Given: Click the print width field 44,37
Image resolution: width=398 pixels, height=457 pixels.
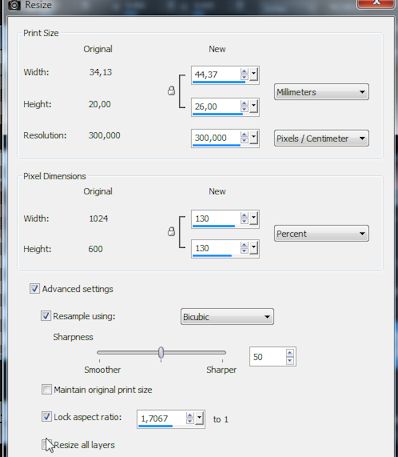Looking at the screenshot, I should tap(216, 74).
